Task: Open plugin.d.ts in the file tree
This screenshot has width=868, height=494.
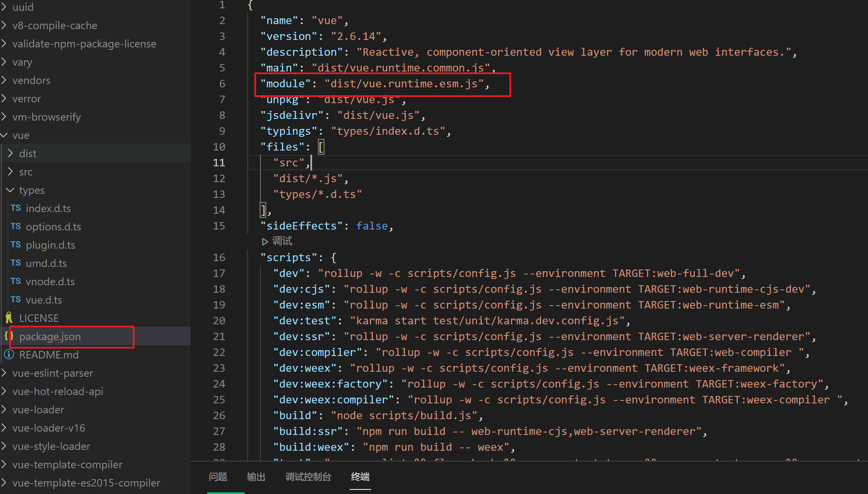Action: click(50, 245)
